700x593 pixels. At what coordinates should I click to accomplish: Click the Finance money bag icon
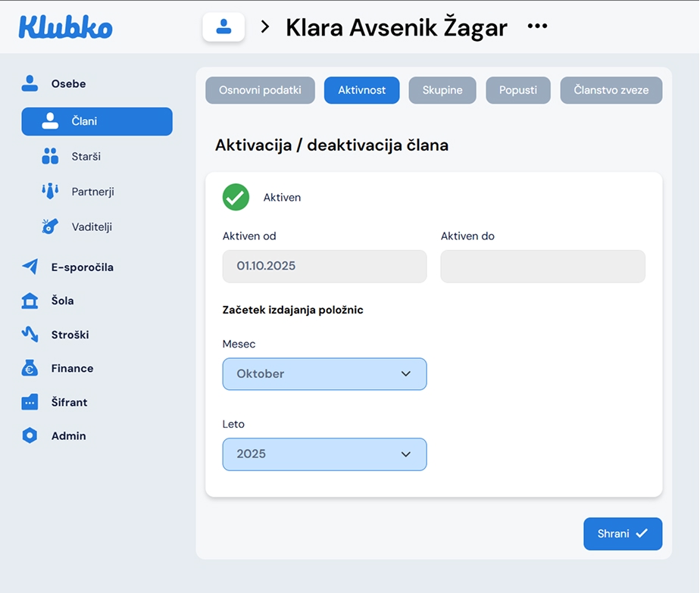(30, 368)
